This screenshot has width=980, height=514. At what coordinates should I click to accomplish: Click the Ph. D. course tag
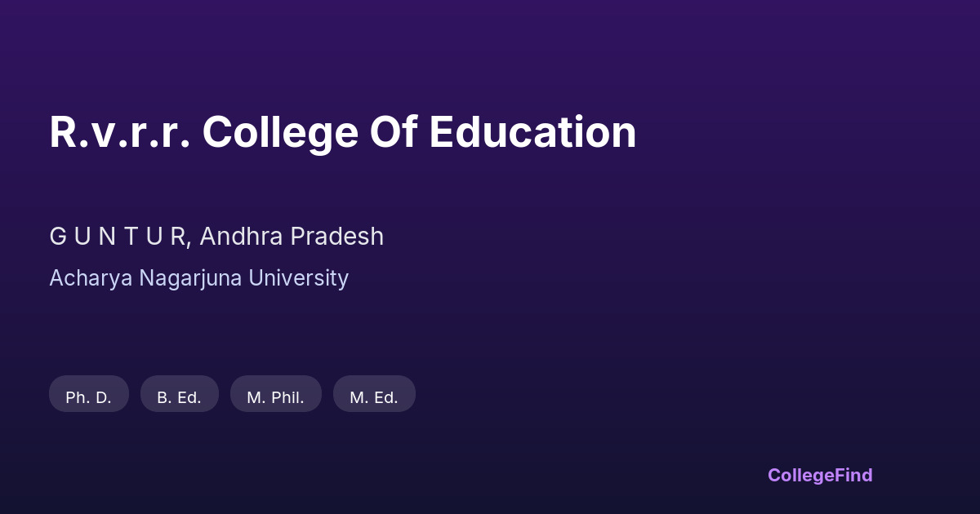(x=89, y=397)
